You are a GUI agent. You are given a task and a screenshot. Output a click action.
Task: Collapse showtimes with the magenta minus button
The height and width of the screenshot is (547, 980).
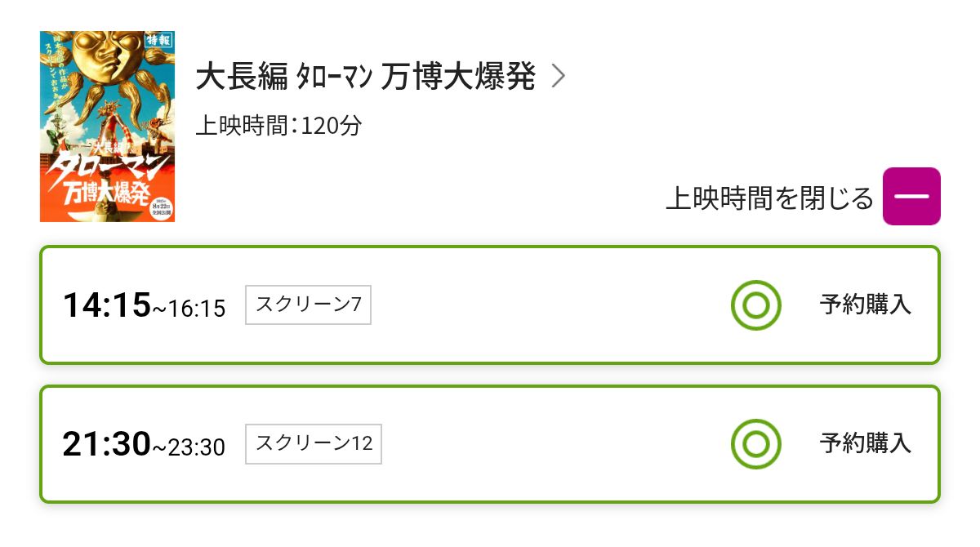point(911,196)
